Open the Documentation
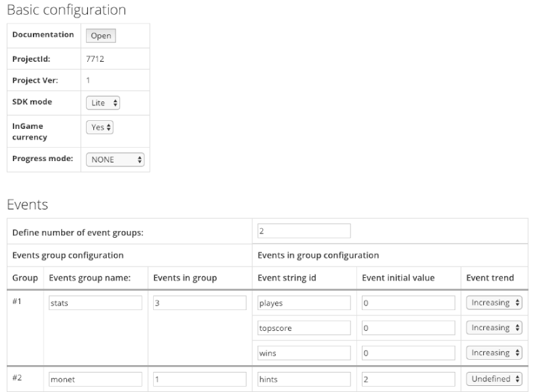537x392 pixels. (x=100, y=35)
